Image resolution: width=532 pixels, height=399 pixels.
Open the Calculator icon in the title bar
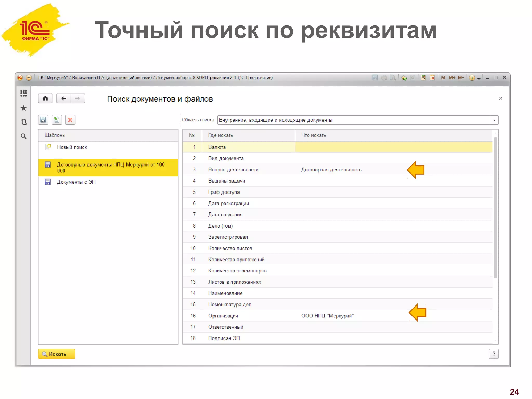(423, 78)
